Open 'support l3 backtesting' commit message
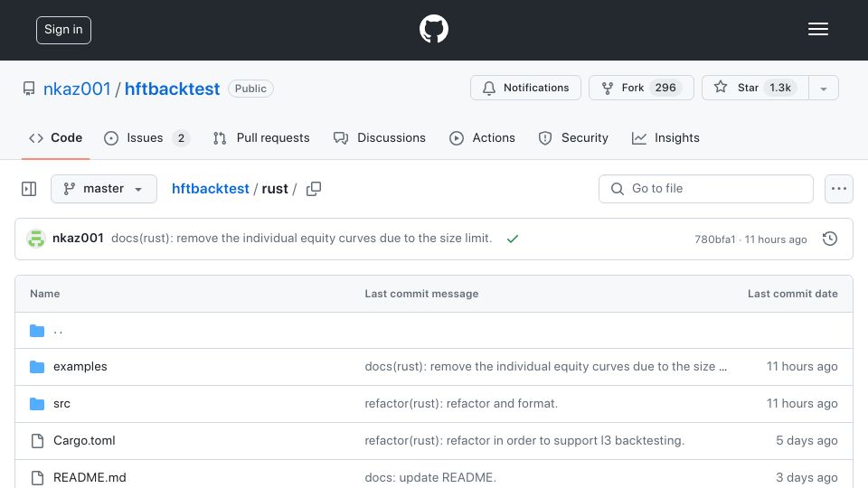This screenshot has height=488, width=868. click(524, 440)
